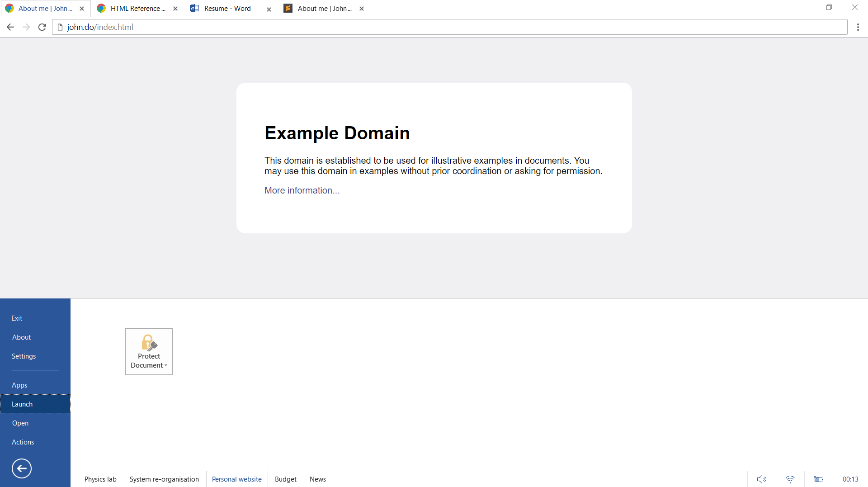Go back using the browser back arrow
The height and width of the screenshot is (487, 868).
click(10, 27)
